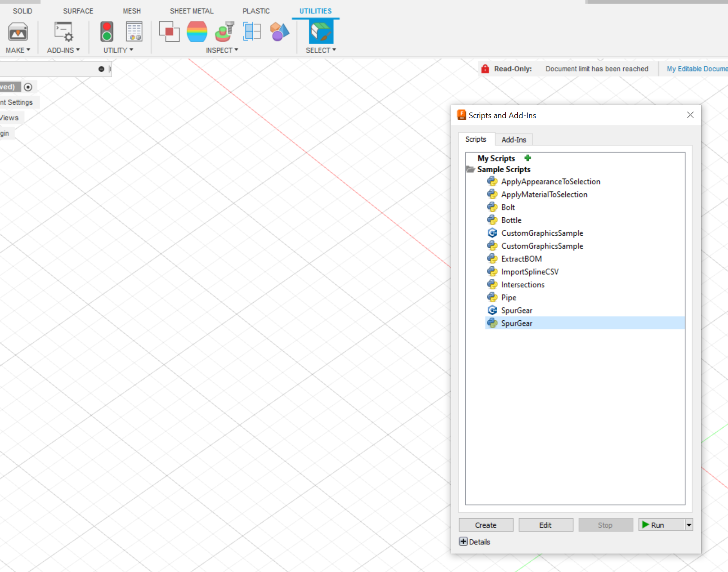Activate the Select tool icon
Viewport: 728px width, 572px height.
321,32
